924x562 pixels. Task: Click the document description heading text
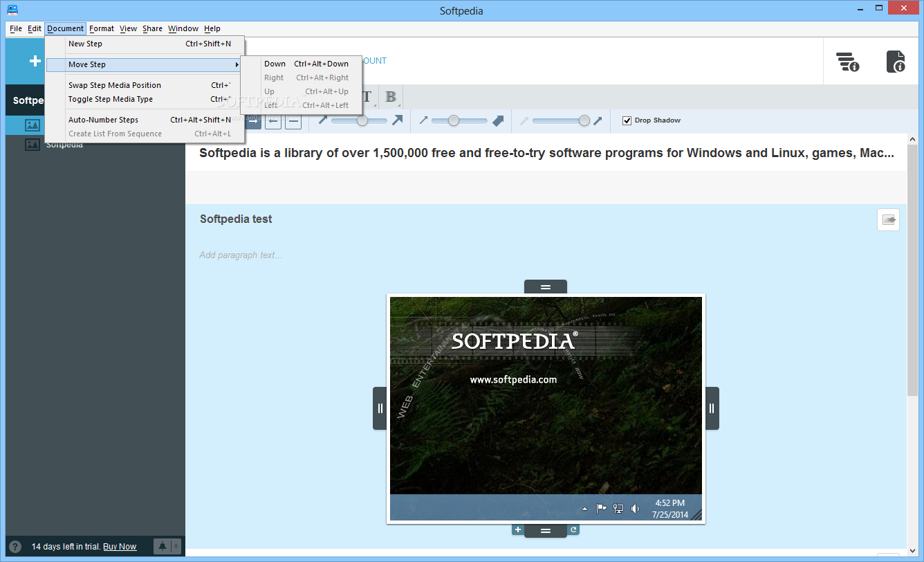click(x=546, y=153)
